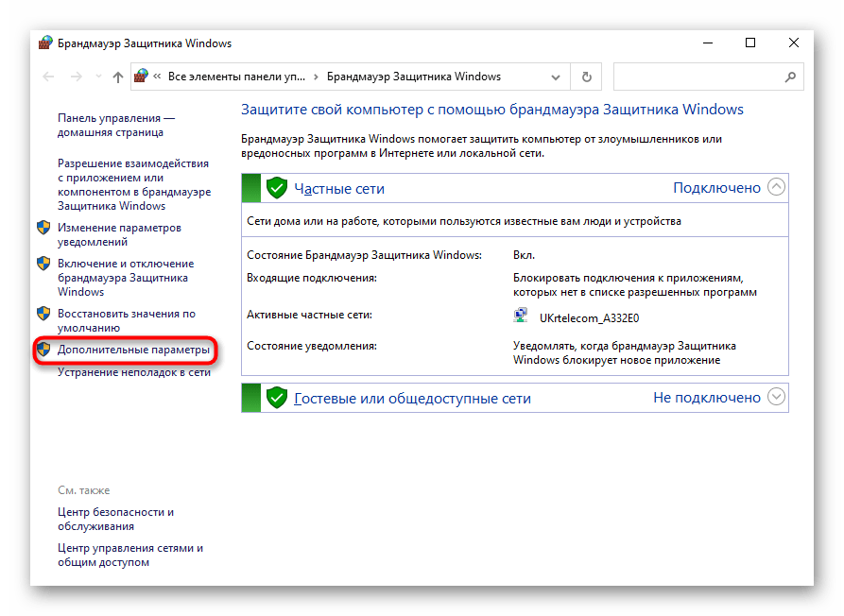Click the green shield beside Частные сети
The height and width of the screenshot is (616, 844).
(276, 188)
